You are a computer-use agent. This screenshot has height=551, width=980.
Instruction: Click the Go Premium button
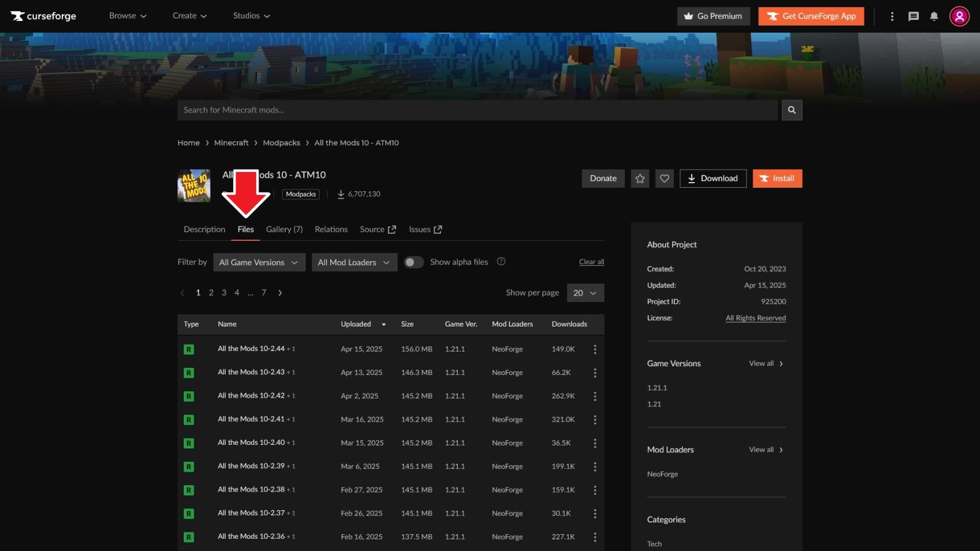[x=713, y=16]
